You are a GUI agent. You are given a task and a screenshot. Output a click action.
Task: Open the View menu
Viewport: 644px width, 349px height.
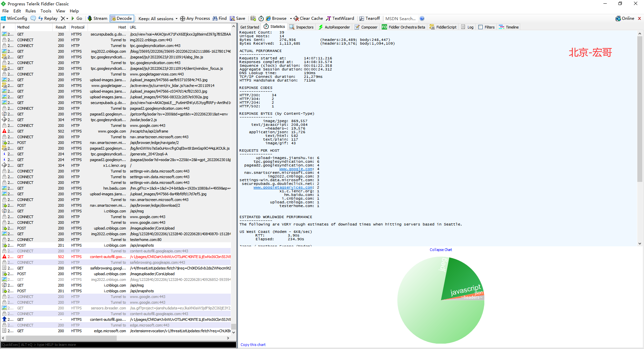[60, 11]
